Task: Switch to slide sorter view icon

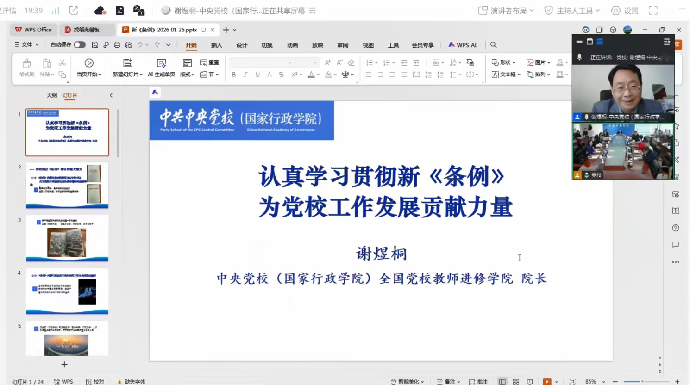Action: [516, 381]
